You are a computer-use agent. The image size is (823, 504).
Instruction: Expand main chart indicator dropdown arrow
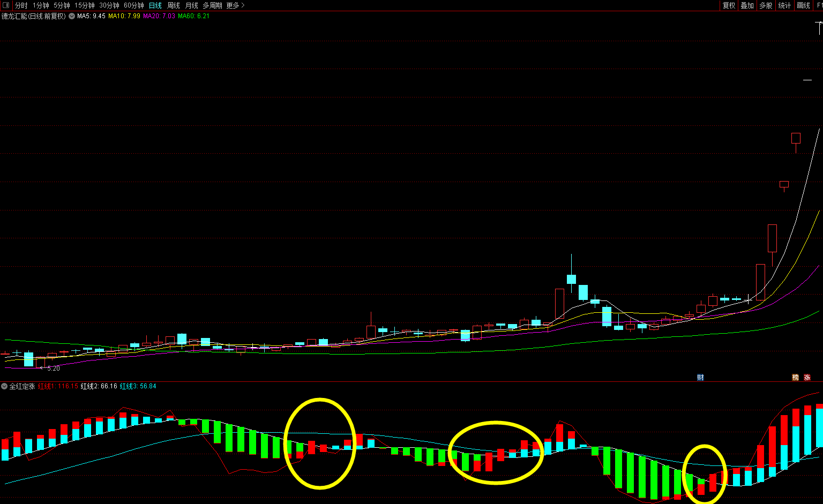71,16
